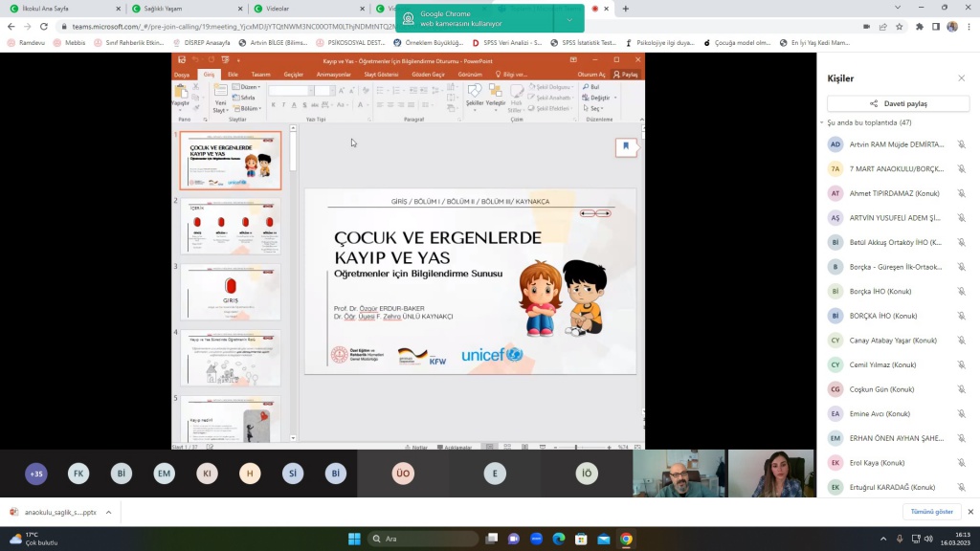
Task: Expand the Chrome camera notification dropdown arrow
Action: click(x=569, y=18)
